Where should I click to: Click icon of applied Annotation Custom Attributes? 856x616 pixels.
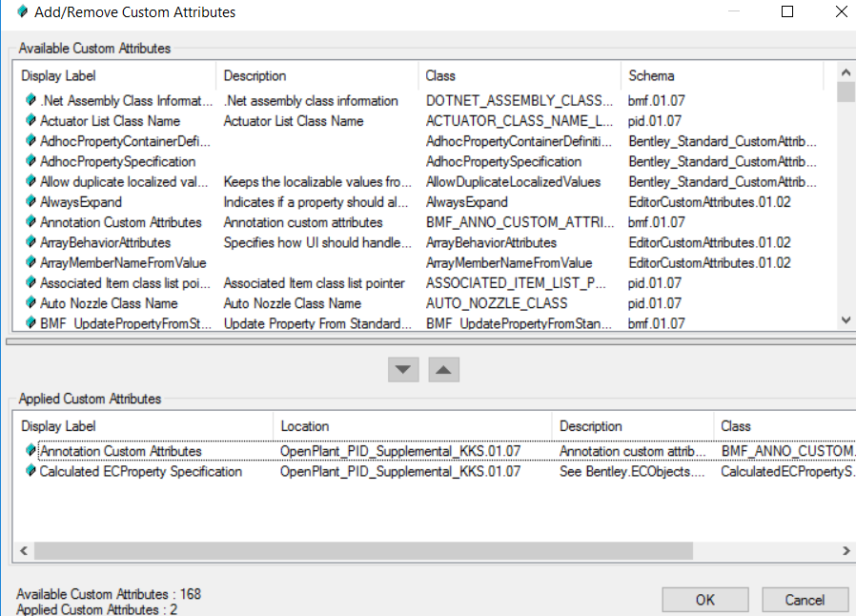pyautogui.click(x=31, y=450)
